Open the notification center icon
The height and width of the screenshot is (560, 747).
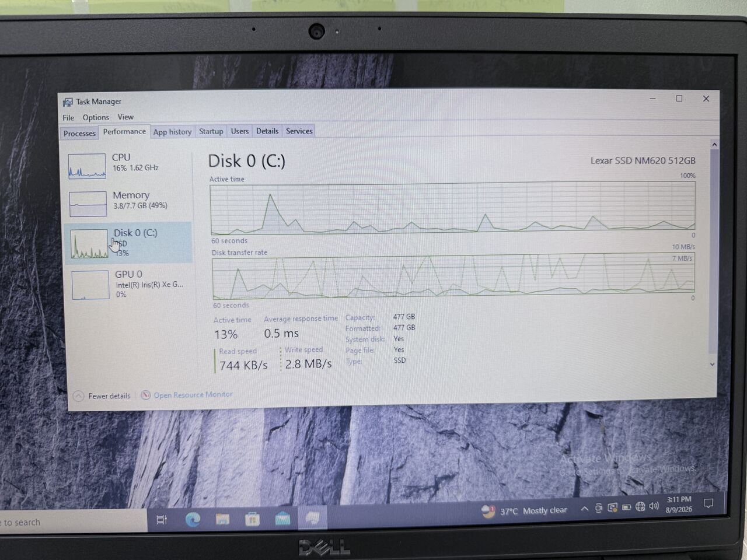708,503
